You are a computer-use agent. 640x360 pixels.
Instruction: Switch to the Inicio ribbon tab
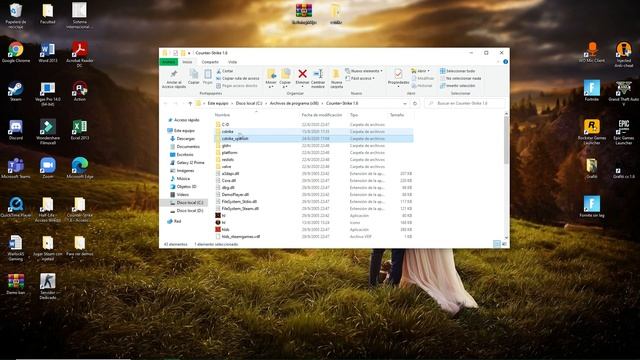click(x=187, y=62)
